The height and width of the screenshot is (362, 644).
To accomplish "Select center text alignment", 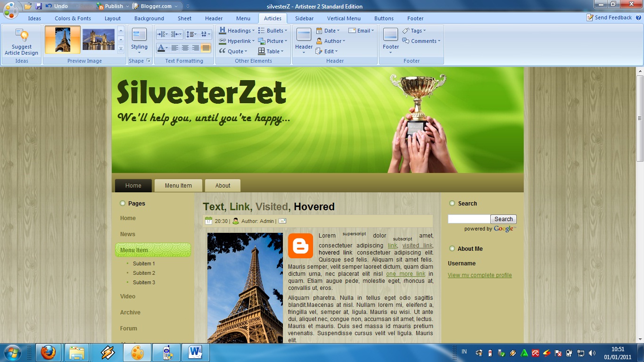I will pyautogui.click(x=185, y=47).
